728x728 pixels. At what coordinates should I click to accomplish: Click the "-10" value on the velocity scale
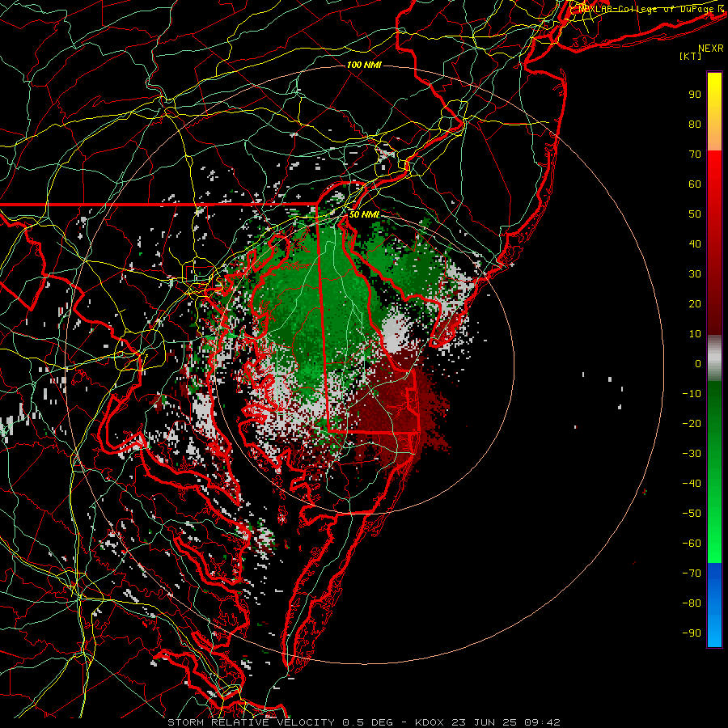[692, 394]
